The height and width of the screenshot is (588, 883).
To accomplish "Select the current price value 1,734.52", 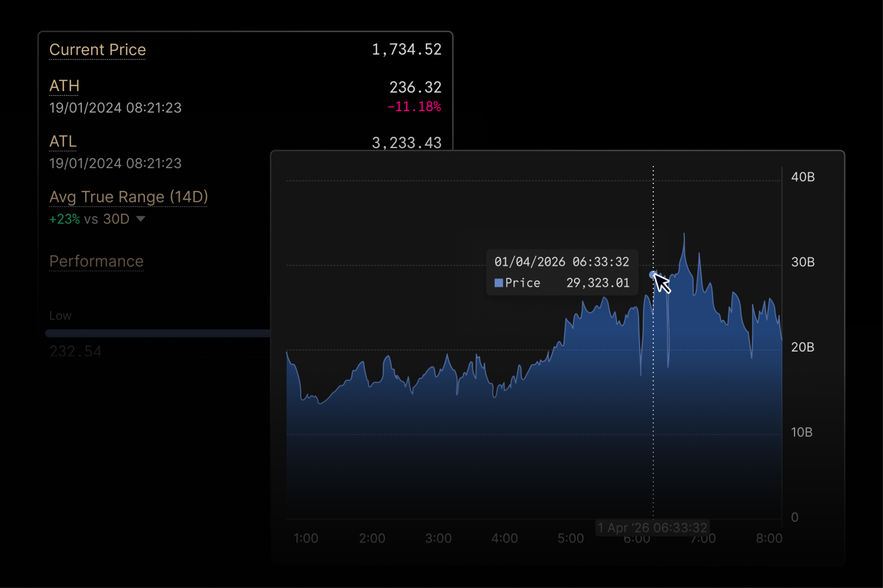I will coord(406,49).
